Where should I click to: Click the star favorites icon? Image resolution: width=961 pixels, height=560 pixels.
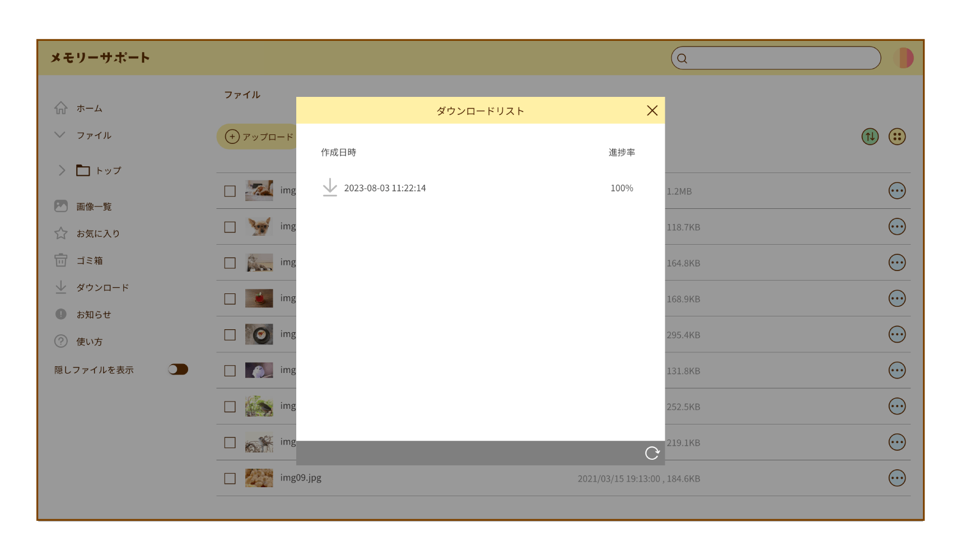(60, 233)
